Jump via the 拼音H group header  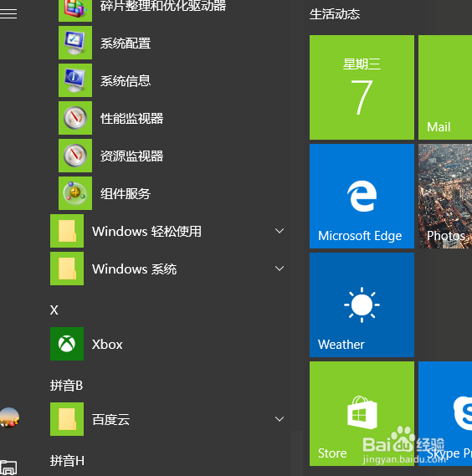[x=67, y=460]
